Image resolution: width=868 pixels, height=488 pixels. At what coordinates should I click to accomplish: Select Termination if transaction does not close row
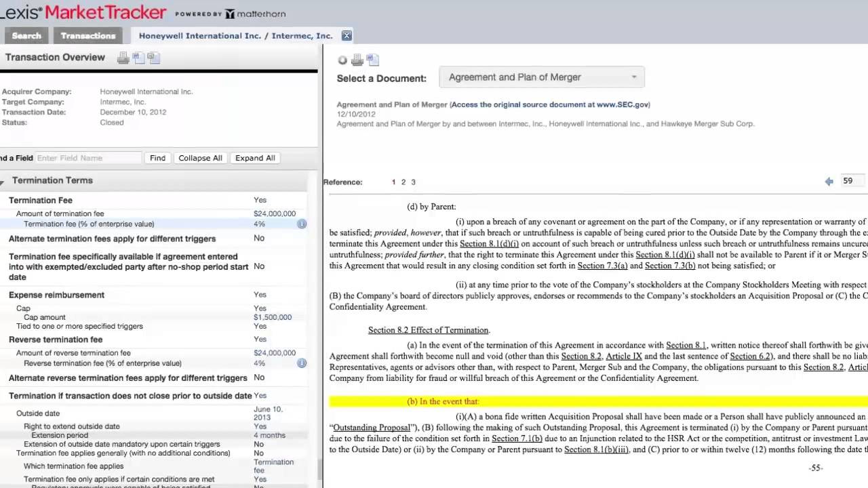point(154,396)
